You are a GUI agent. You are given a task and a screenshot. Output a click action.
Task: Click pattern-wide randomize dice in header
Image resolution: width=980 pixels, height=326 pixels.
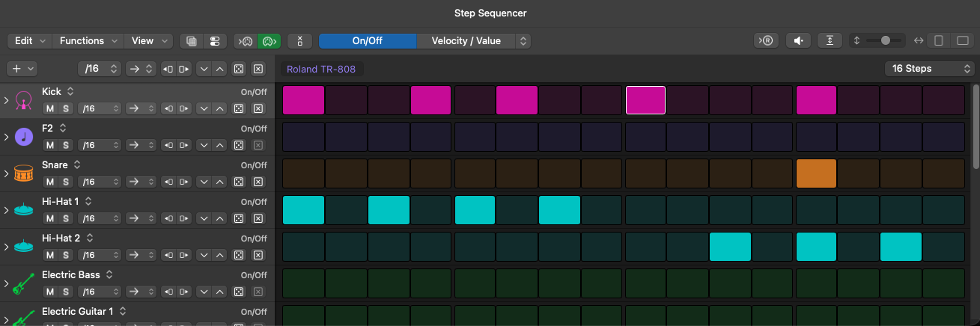tap(238, 69)
